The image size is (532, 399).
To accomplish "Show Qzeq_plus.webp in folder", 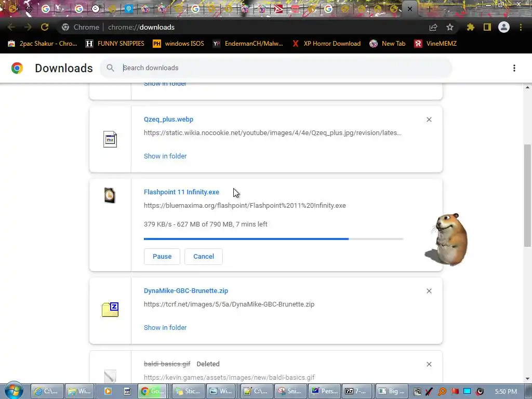I will [165, 156].
